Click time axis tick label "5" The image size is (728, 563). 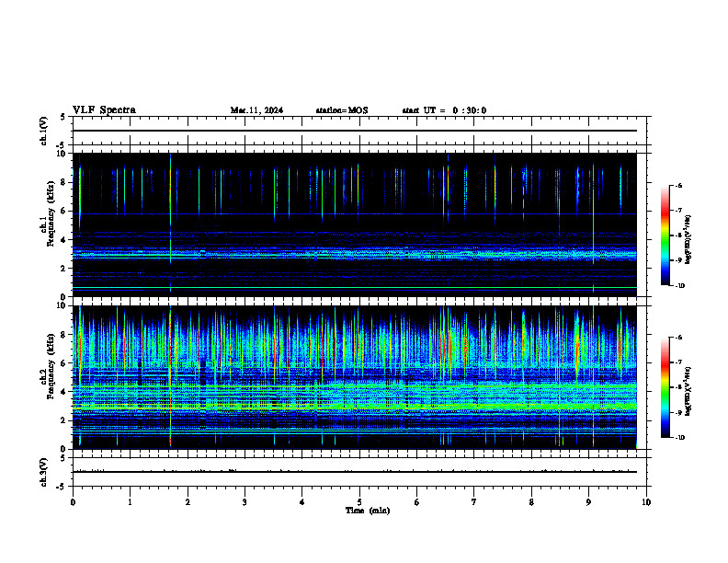359,502
